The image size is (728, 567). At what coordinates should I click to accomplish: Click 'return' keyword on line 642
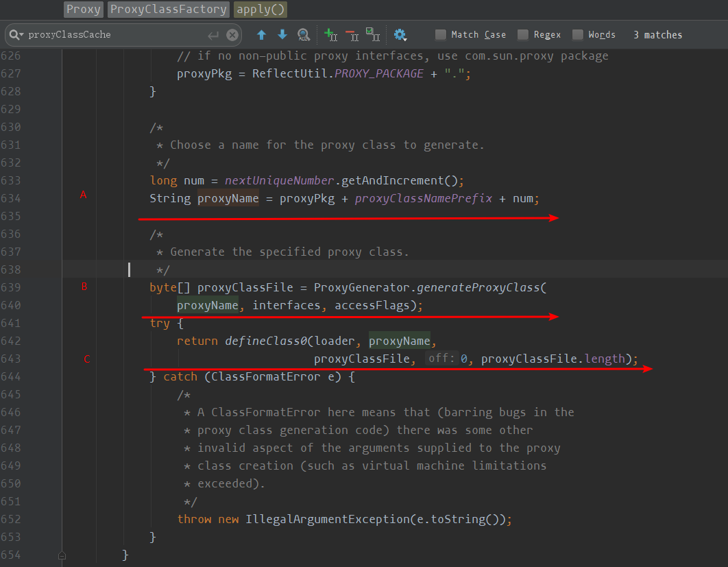pos(197,341)
